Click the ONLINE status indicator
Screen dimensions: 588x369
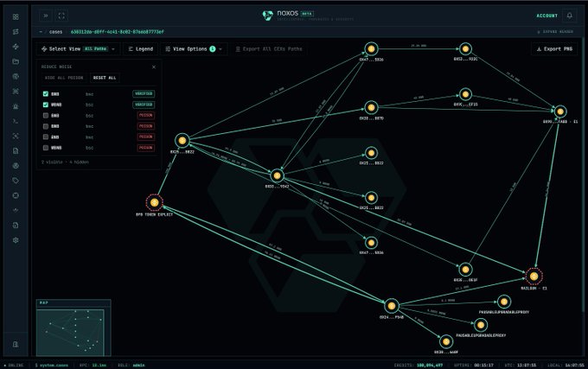[14, 365]
